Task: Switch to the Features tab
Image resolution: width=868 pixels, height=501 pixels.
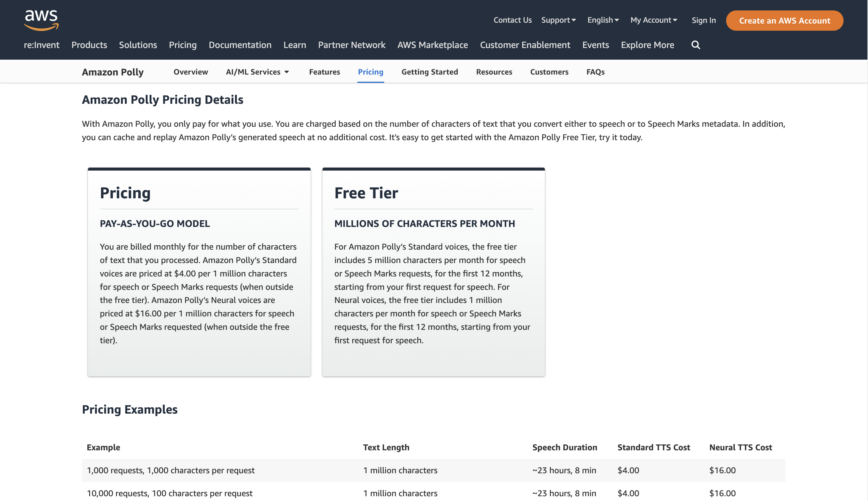Action: (x=324, y=72)
